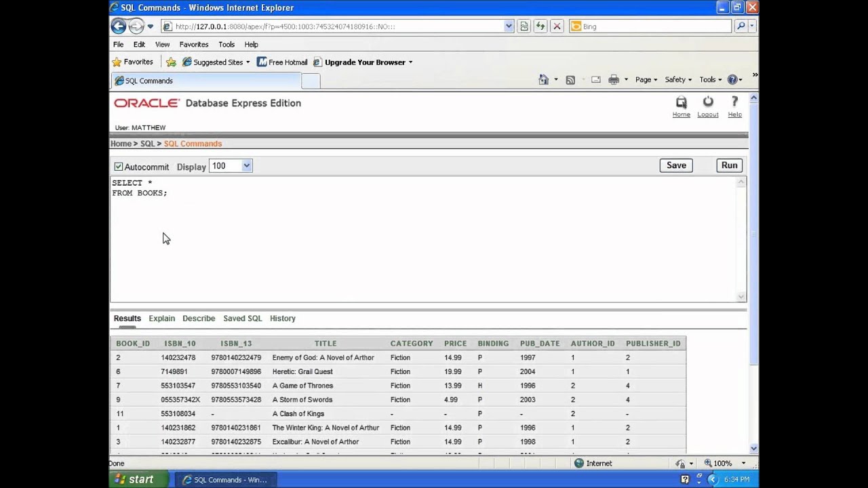Sort by the PRICE column header
This screenshot has width=868, height=488.
tap(455, 344)
